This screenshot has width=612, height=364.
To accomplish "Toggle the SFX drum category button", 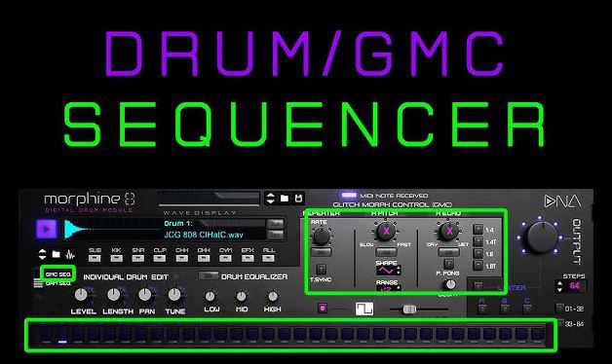I will [x=248, y=258].
